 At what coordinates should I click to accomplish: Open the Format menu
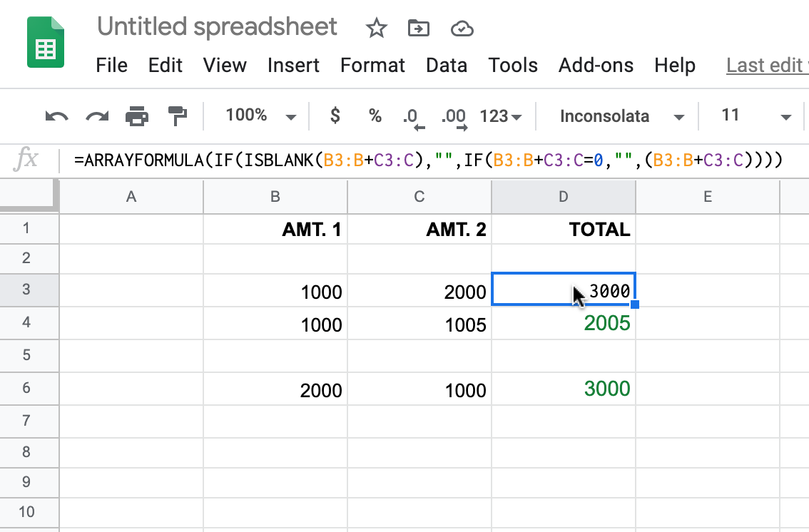click(372, 66)
